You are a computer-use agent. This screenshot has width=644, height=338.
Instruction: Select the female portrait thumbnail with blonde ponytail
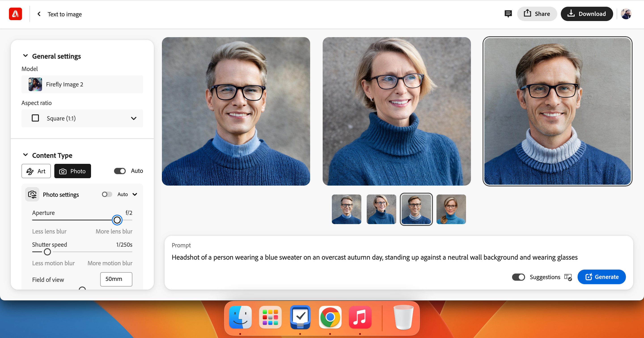pos(451,209)
